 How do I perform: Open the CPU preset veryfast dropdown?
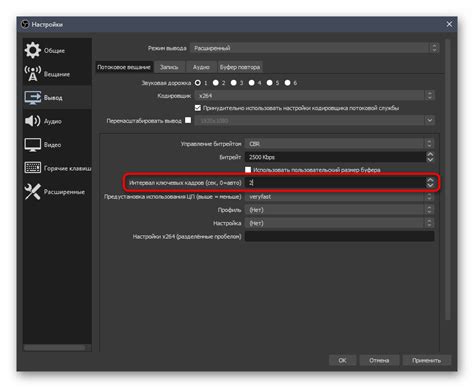pyautogui.click(x=339, y=197)
